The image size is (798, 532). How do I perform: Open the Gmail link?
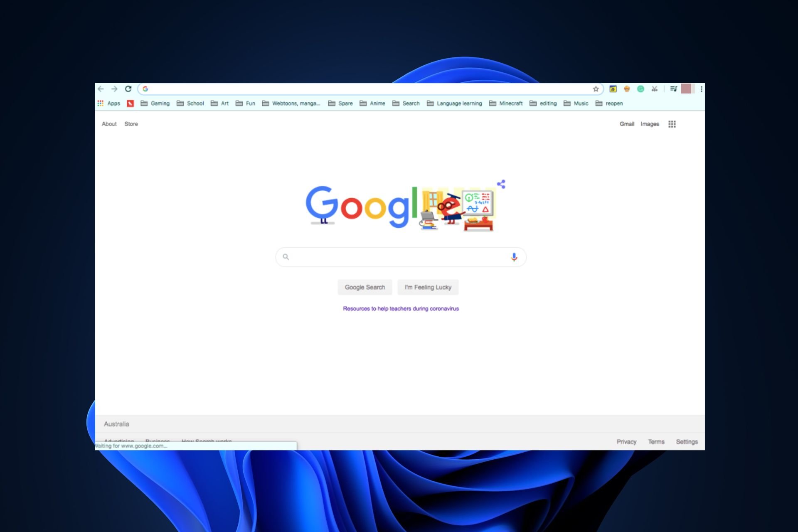[626, 124]
